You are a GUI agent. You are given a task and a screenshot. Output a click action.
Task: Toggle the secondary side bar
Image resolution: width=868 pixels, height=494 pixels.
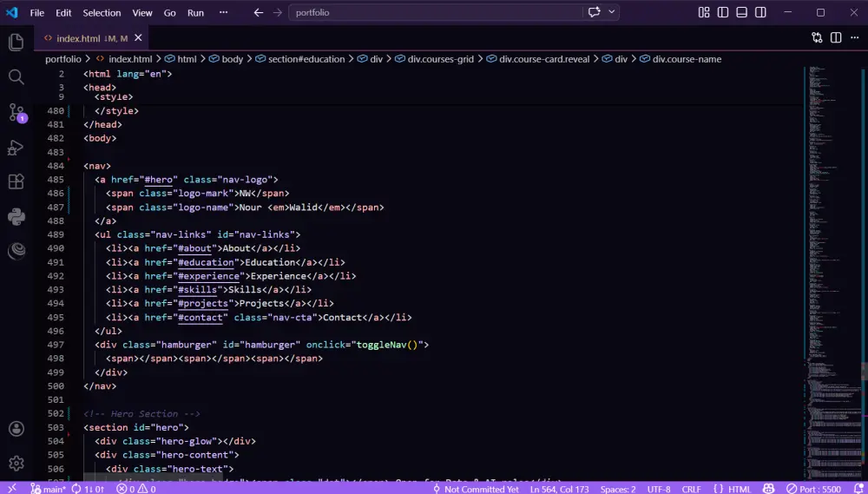[760, 12]
